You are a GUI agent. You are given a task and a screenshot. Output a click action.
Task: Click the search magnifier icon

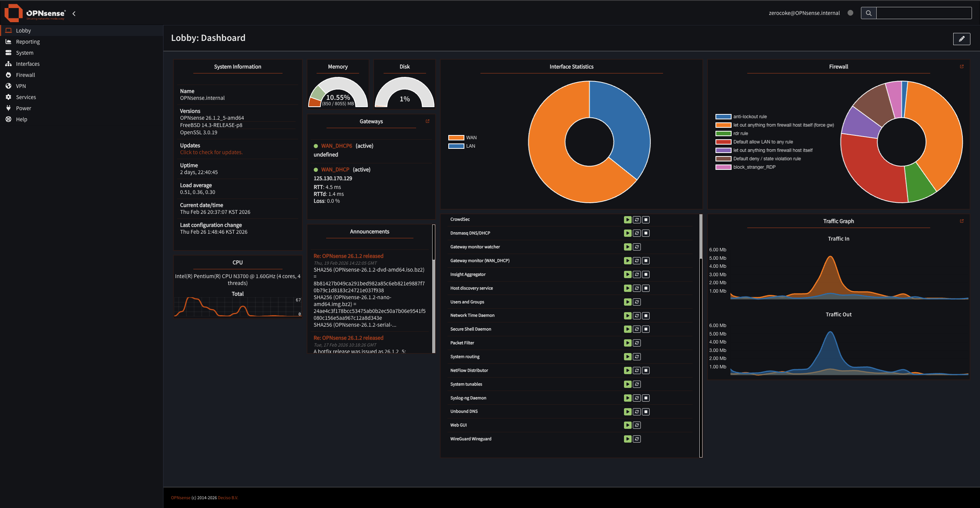pos(869,13)
